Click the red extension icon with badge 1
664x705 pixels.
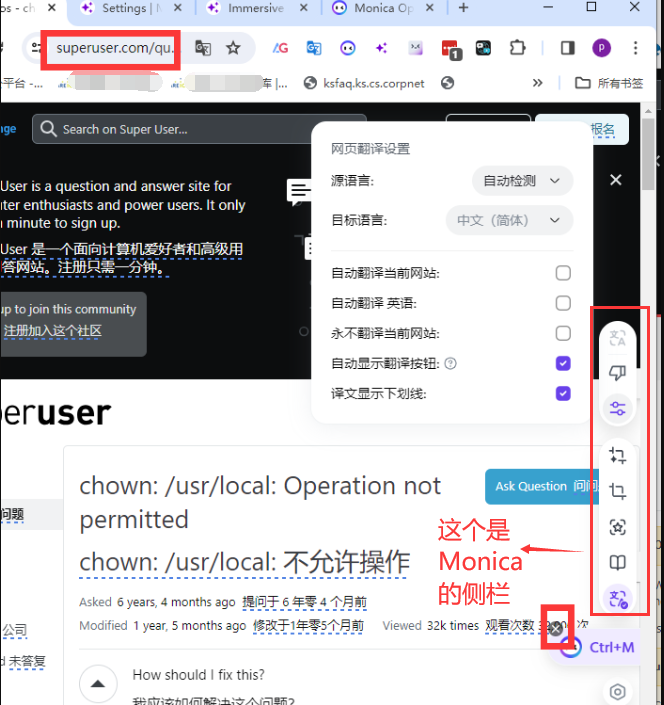(449, 49)
